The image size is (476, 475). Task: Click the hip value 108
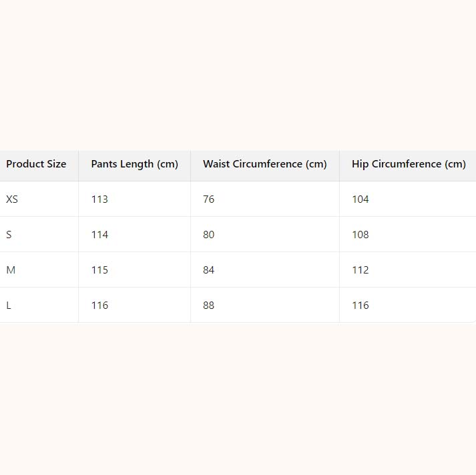tap(361, 235)
